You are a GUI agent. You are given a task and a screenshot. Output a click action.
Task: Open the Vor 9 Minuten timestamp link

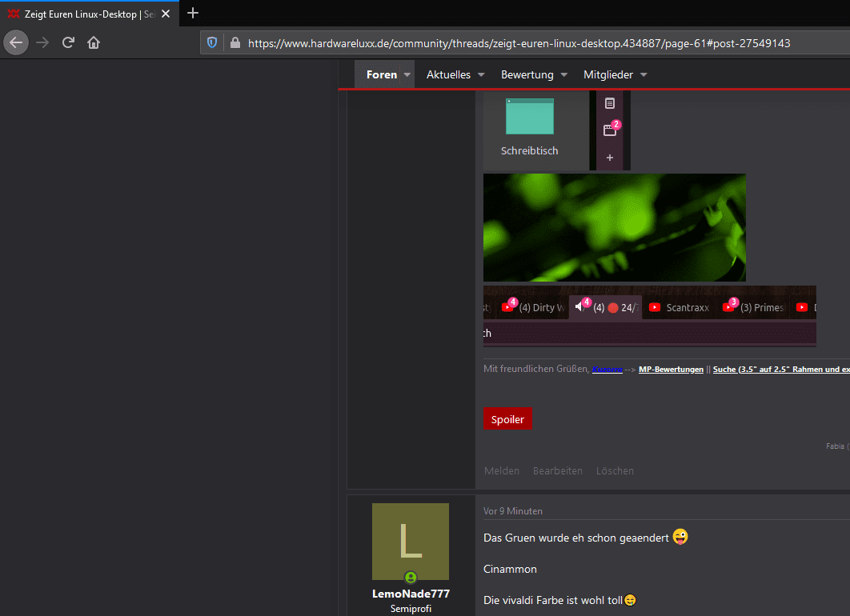(513, 511)
